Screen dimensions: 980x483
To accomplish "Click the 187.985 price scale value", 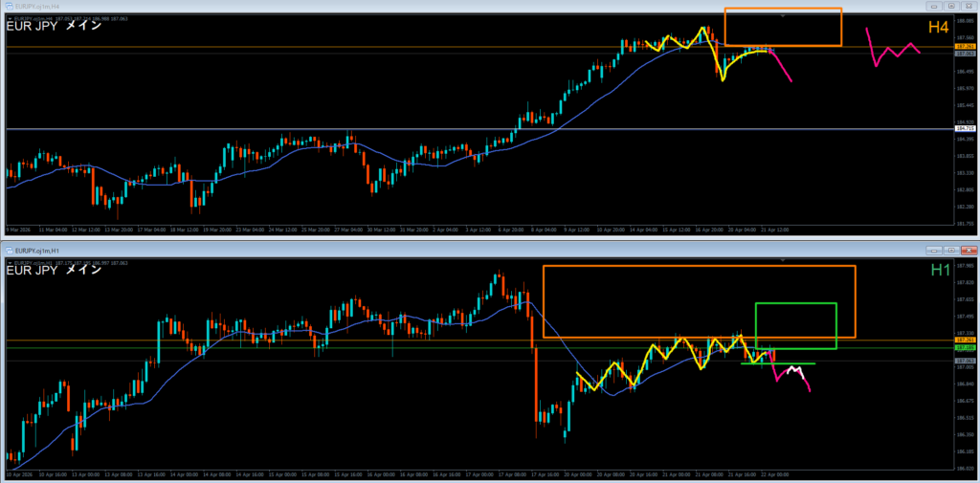I will click(965, 265).
